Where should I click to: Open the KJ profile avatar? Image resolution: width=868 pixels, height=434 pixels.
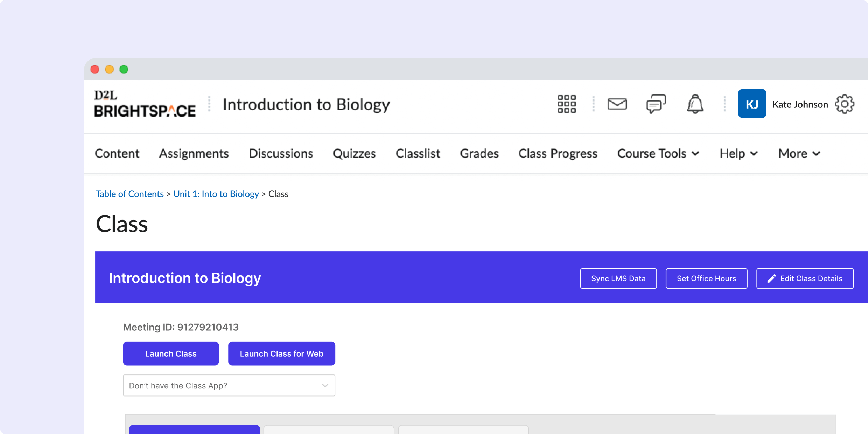(x=752, y=104)
